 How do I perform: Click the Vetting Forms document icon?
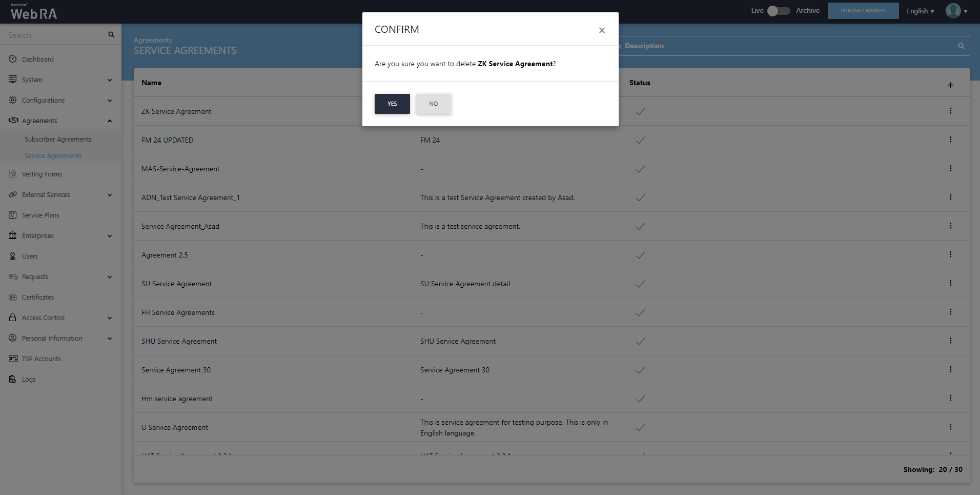pos(13,174)
